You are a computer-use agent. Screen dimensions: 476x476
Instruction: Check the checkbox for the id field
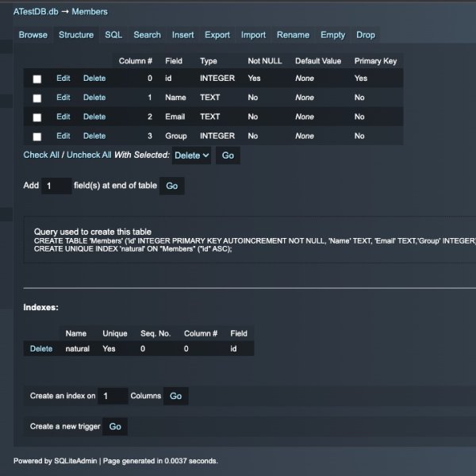[x=37, y=79]
